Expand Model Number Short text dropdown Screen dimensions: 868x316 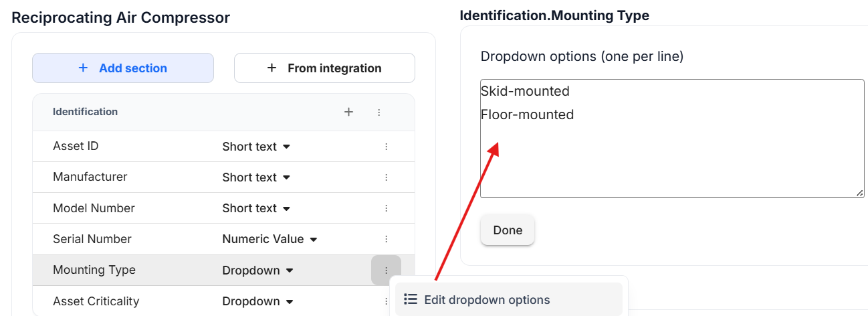tap(256, 208)
